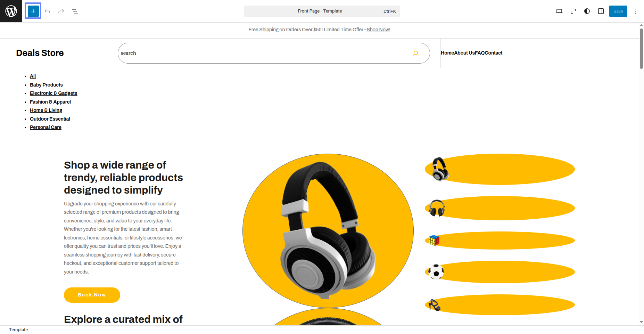Click the blue Save button

click(x=618, y=11)
